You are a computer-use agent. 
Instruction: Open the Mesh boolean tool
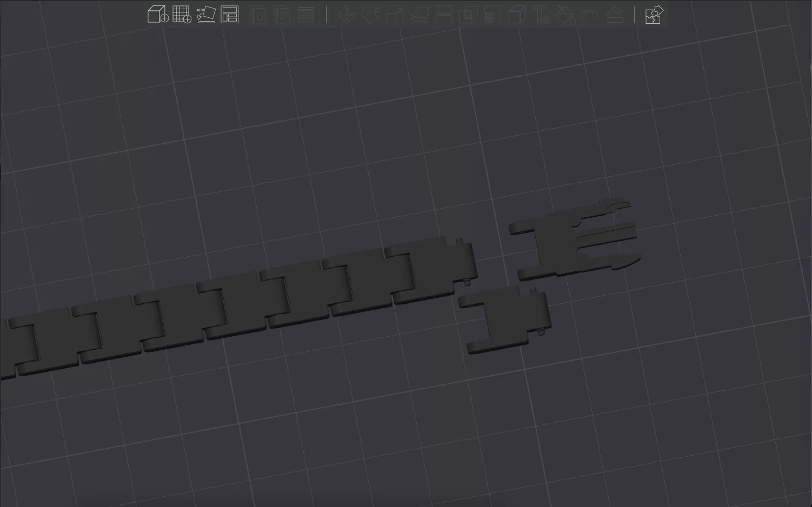(x=468, y=15)
